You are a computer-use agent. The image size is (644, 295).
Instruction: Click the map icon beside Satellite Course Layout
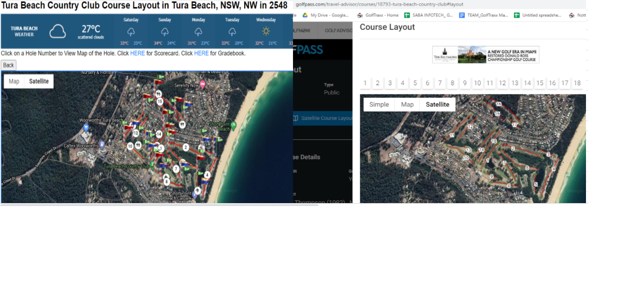click(x=296, y=118)
